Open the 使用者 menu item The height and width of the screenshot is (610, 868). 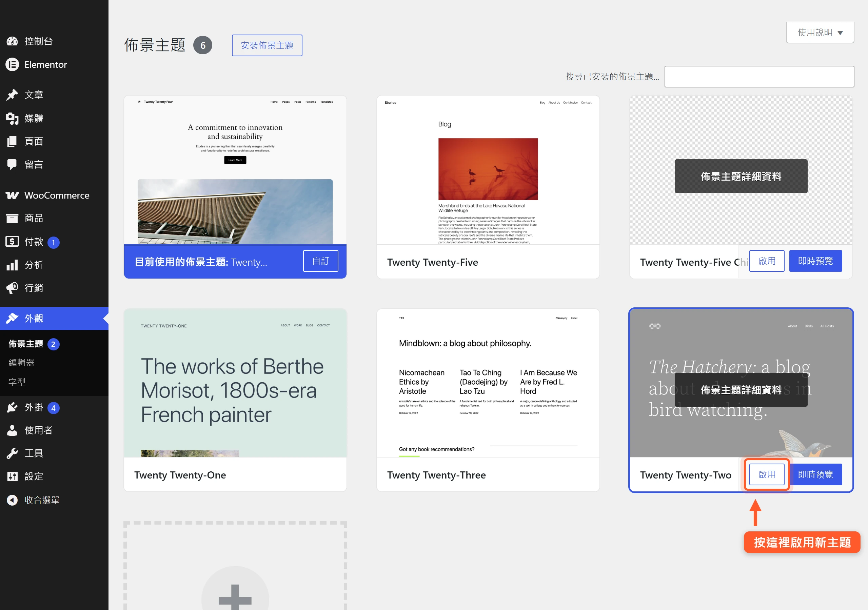[x=54, y=430]
